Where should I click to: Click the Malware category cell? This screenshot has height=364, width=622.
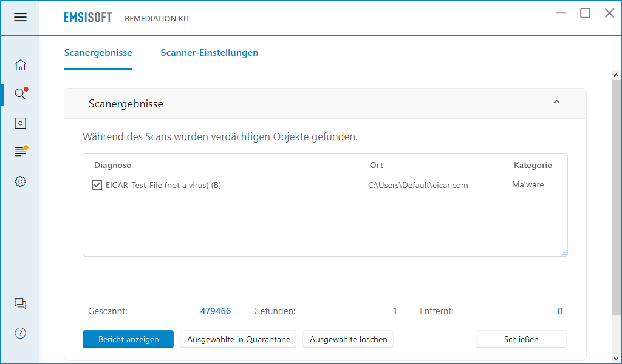[528, 184]
